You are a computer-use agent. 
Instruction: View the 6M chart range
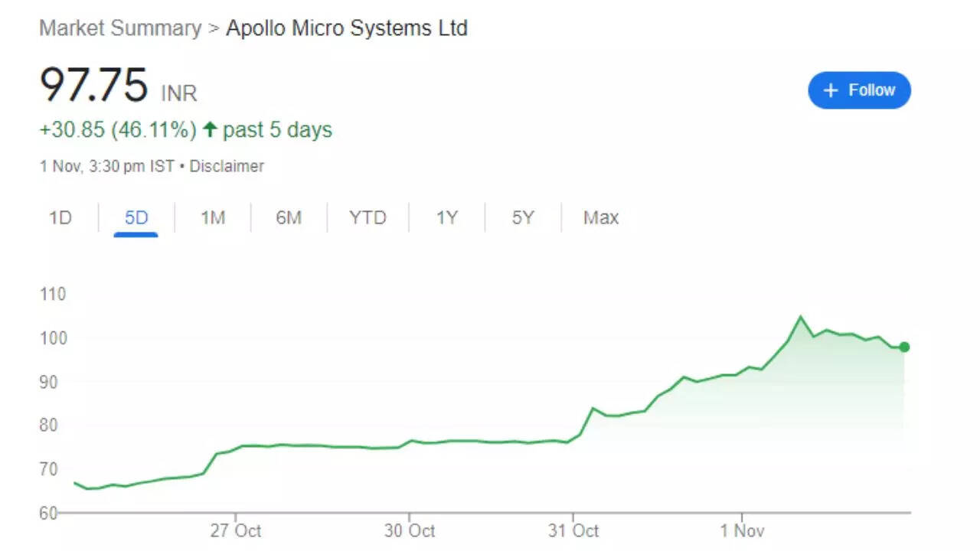289,218
